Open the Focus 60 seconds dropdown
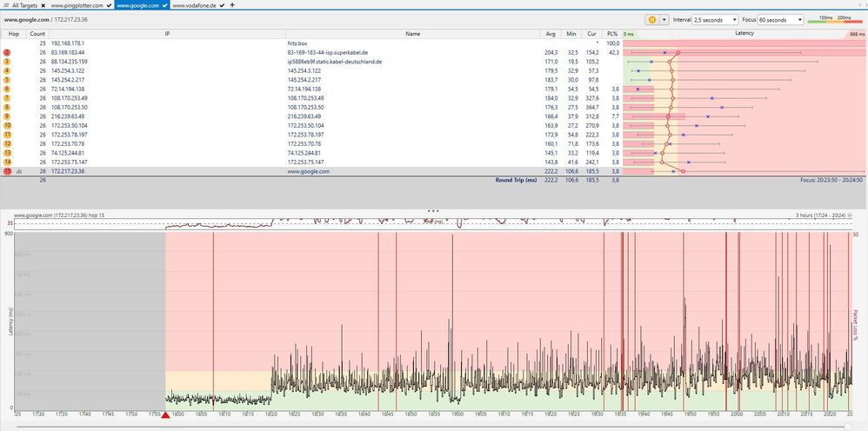The image size is (868, 431). pos(780,19)
